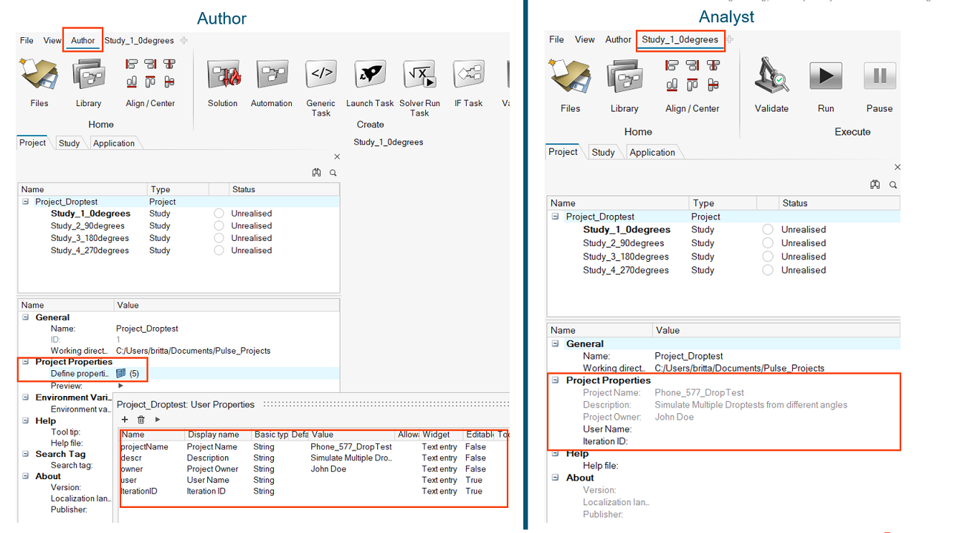Image resolution: width=980 pixels, height=533 pixels.
Task: Select Study_3_180degrees in Author browser
Action: 90,238
